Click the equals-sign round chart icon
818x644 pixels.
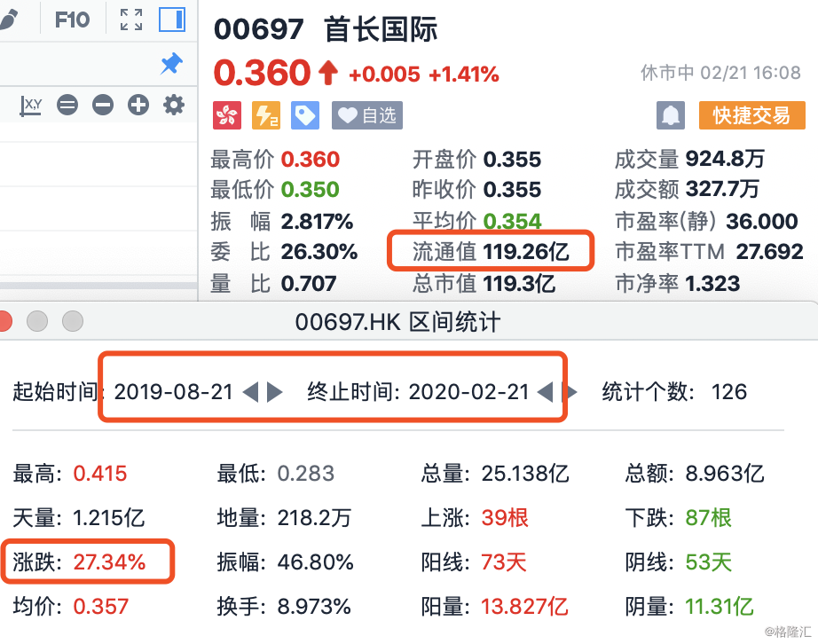(67, 105)
